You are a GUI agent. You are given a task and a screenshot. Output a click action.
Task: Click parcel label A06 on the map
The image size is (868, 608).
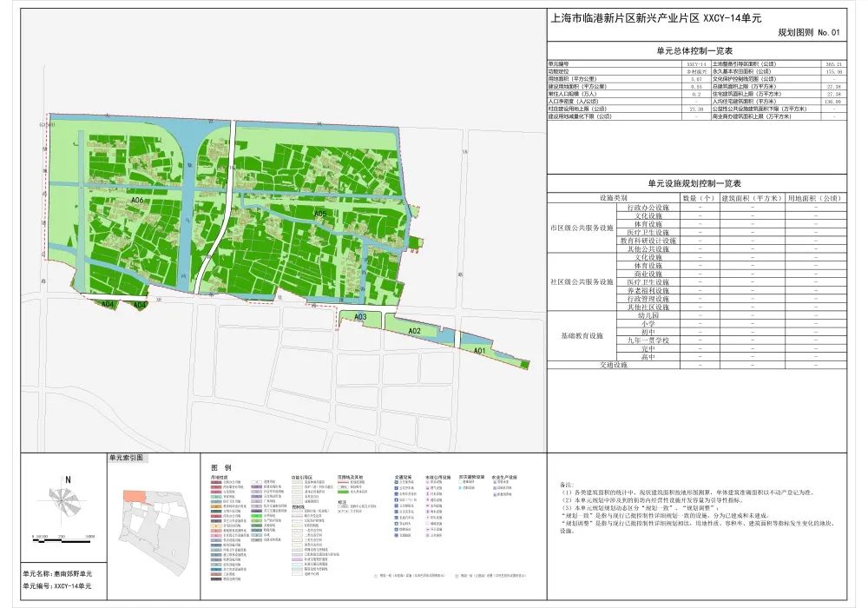pyautogui.click(x=138, y=200)
